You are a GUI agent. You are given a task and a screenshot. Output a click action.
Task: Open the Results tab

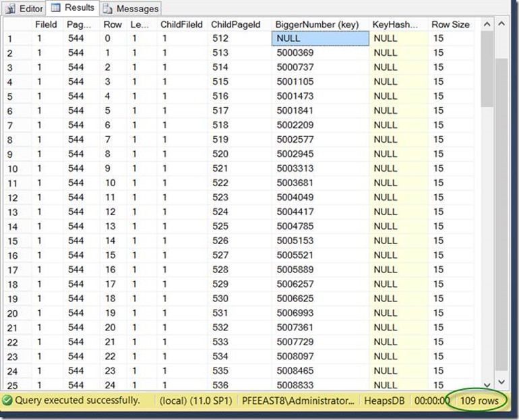(73, 7)
